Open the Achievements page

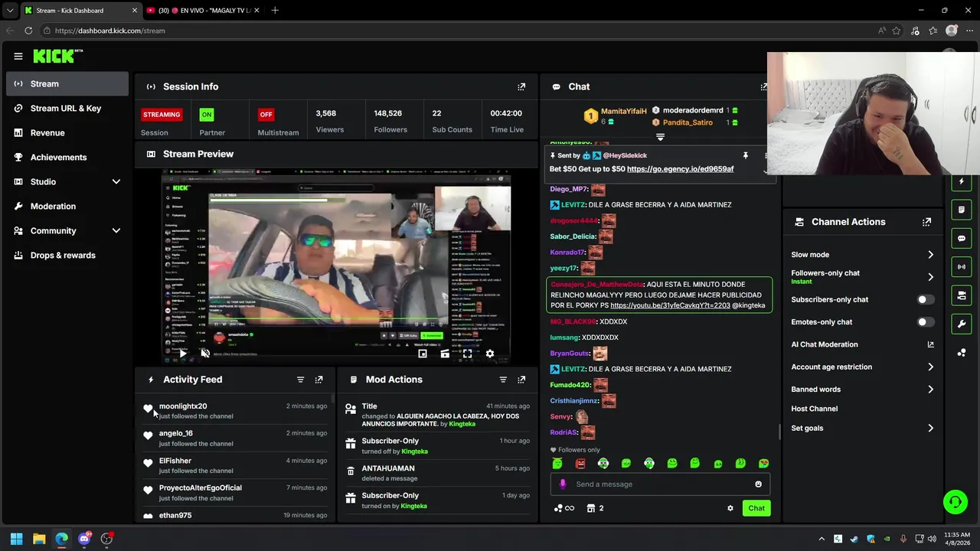[67, 158]
